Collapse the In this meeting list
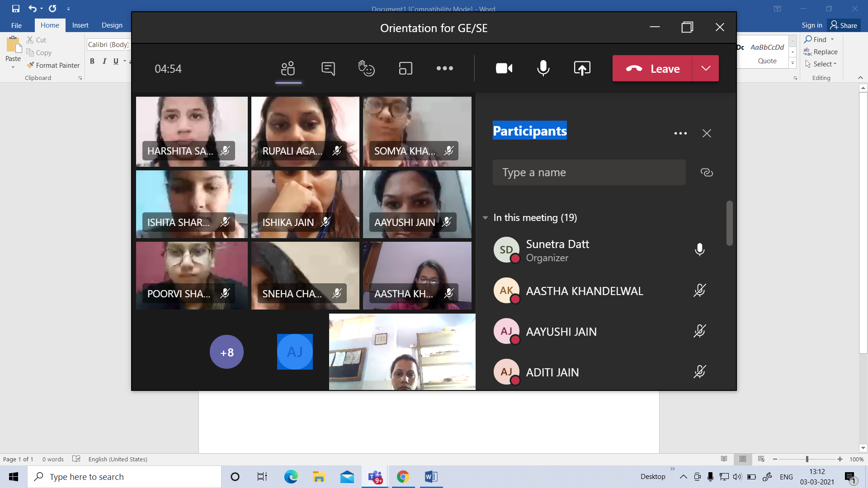868x488 pixels. coord(485,218)
